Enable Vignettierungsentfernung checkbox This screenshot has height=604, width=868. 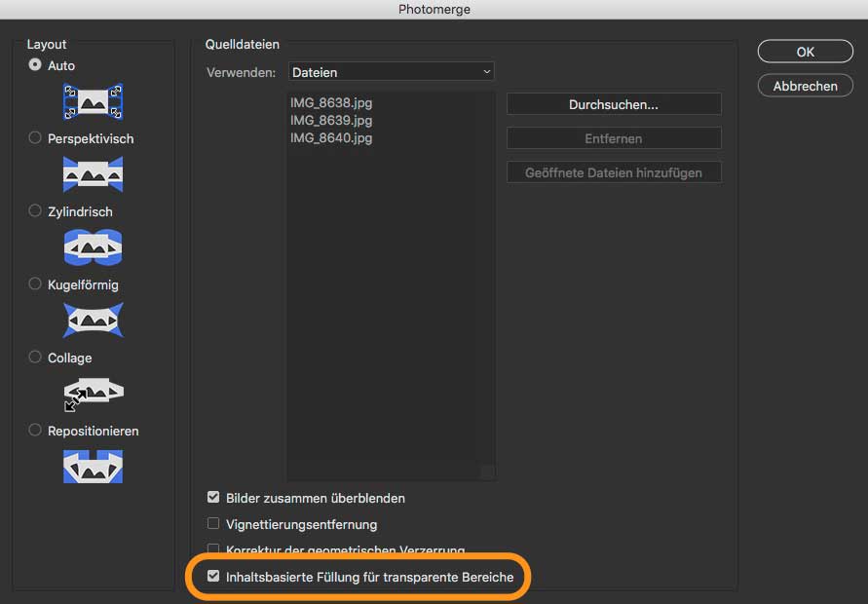(x=213, y=524)
